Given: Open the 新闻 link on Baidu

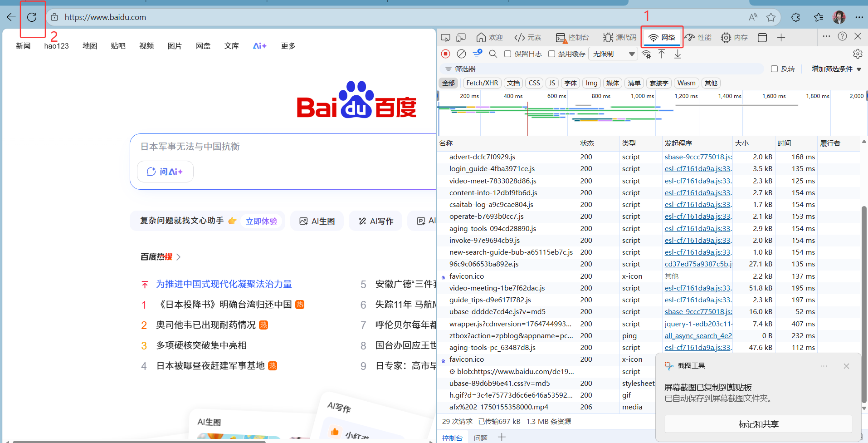Looking at the screenshot, I should (x=23, y=46).
